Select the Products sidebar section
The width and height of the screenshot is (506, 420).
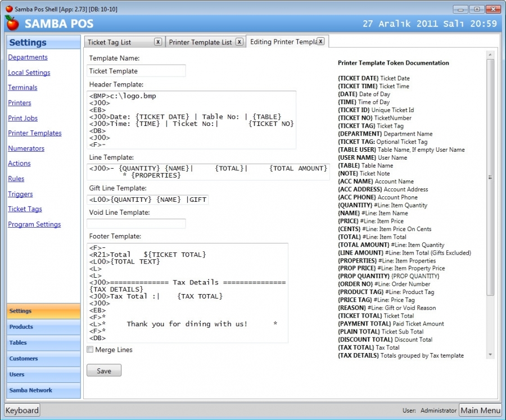43,327
